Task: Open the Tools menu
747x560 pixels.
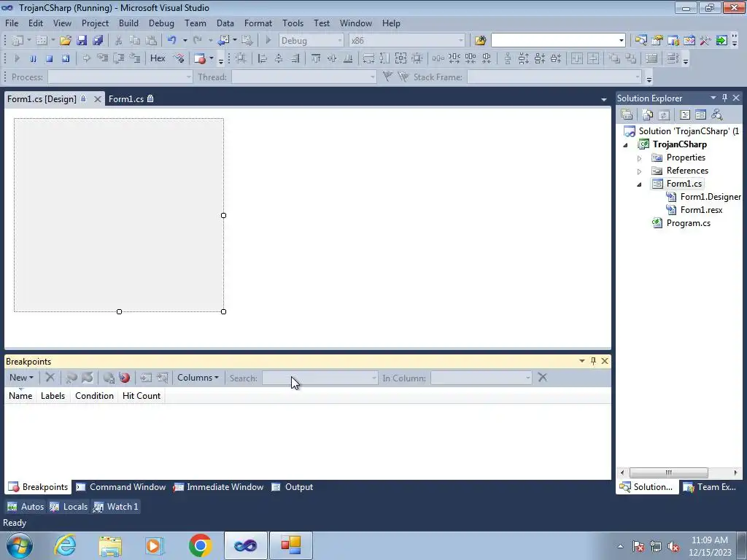Action: (x=293, y=23)
